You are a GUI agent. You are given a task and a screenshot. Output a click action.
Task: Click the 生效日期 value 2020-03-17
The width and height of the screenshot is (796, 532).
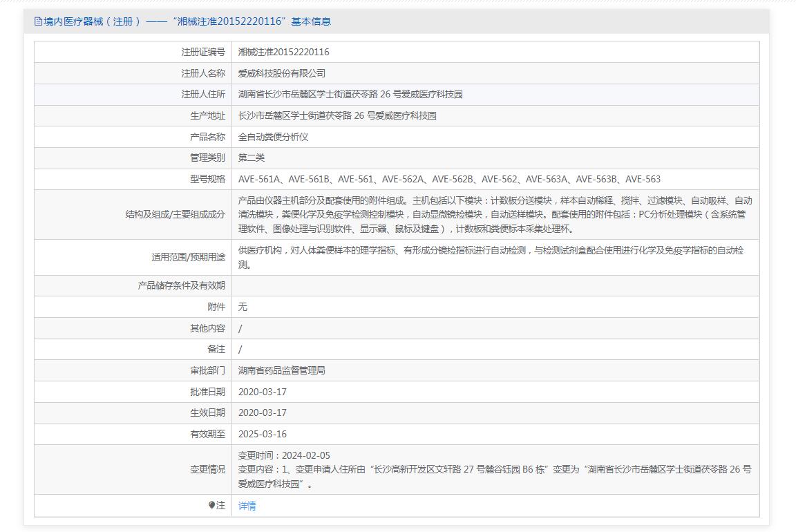262,412
